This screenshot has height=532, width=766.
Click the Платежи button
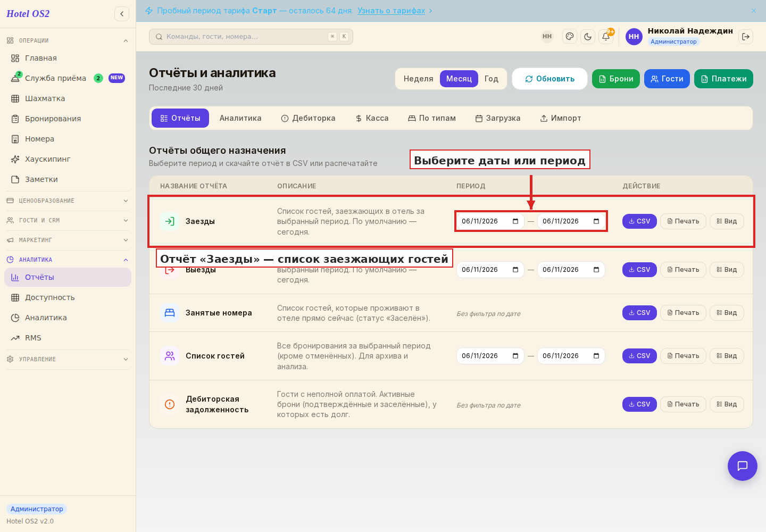(723, 79)
